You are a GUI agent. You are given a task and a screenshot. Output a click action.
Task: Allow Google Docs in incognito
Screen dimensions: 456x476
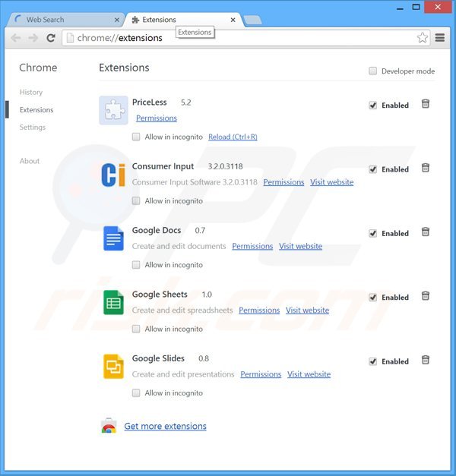(136, 265)
